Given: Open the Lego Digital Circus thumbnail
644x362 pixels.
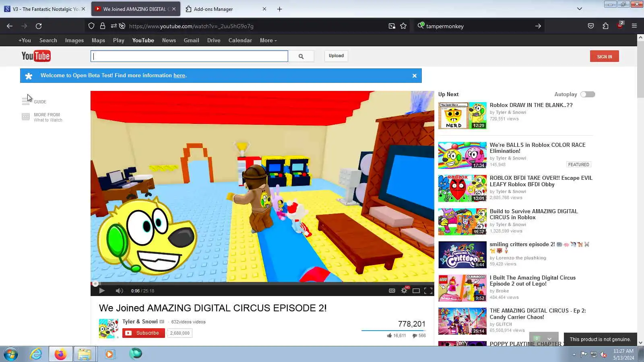Looking at the screenshot, I should coord(462,288).
